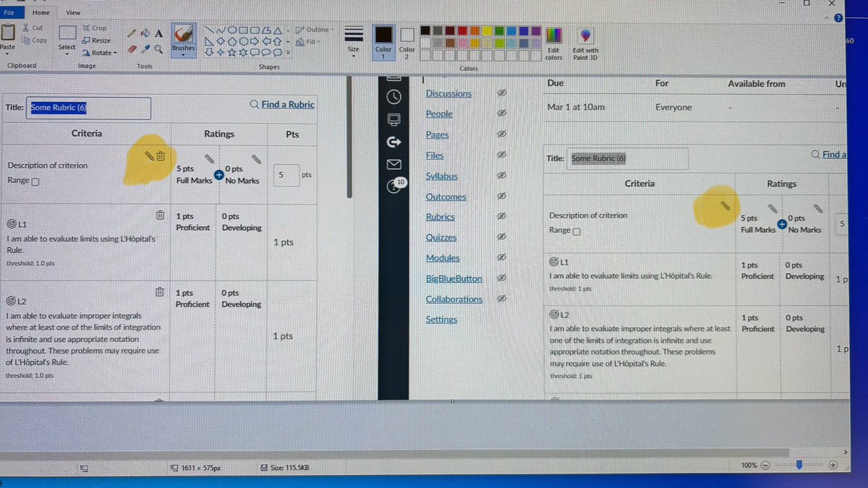The height and width of the screenshot is (488, 868).
Task: Open Edit colors dialog
Action: 554,43
